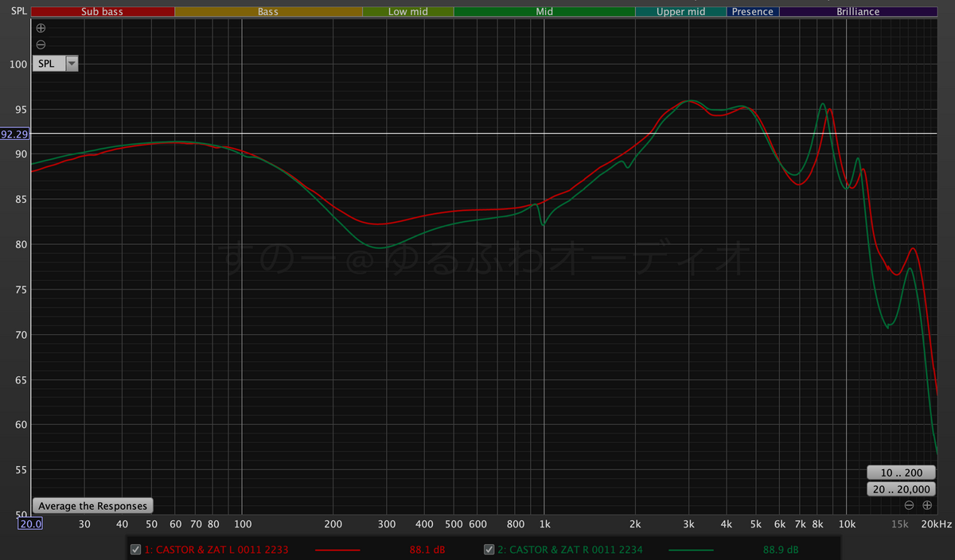The height and width of the screenshot is (560, 955).
Task: Click the green trace line sample in legend
Action: pyautogui.click(x=692, y=550)
